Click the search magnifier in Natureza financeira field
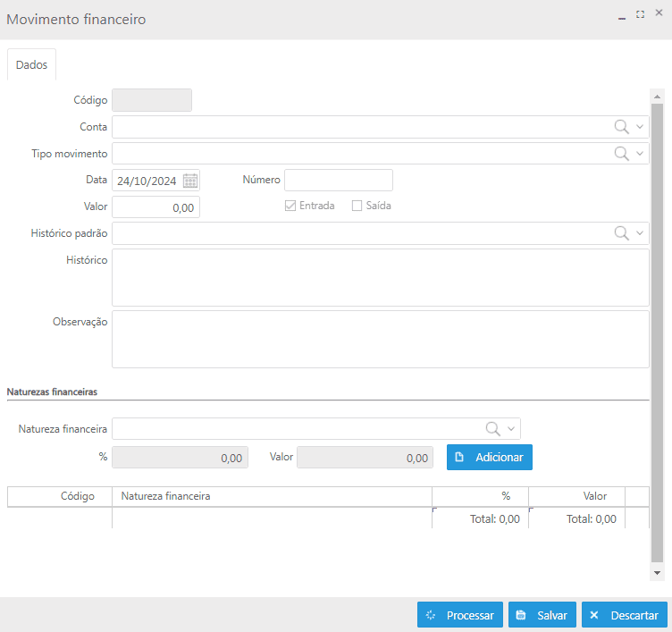Image resolution: width=672 pixels, height=632 pixels. 492,428
